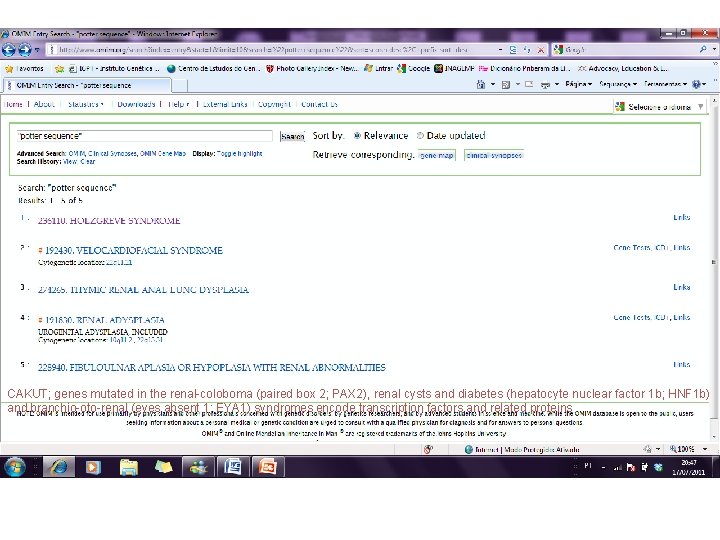Image resolution: width=720 pixels, height=540 pixels.
Task: Click the add-to-favorites-bar star icon
Action: (x=59, y=69)
